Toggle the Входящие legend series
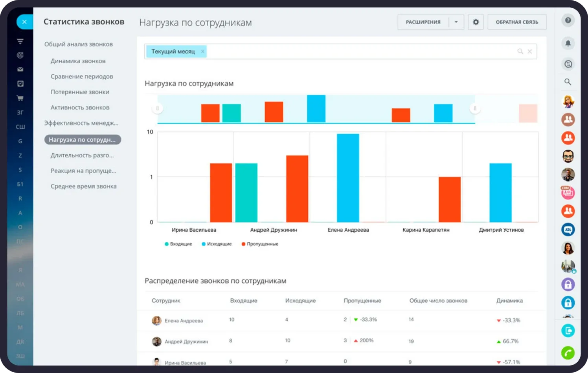Image resolution: width=588 pixels, height=373 pixels. click(x=178, y=244)
